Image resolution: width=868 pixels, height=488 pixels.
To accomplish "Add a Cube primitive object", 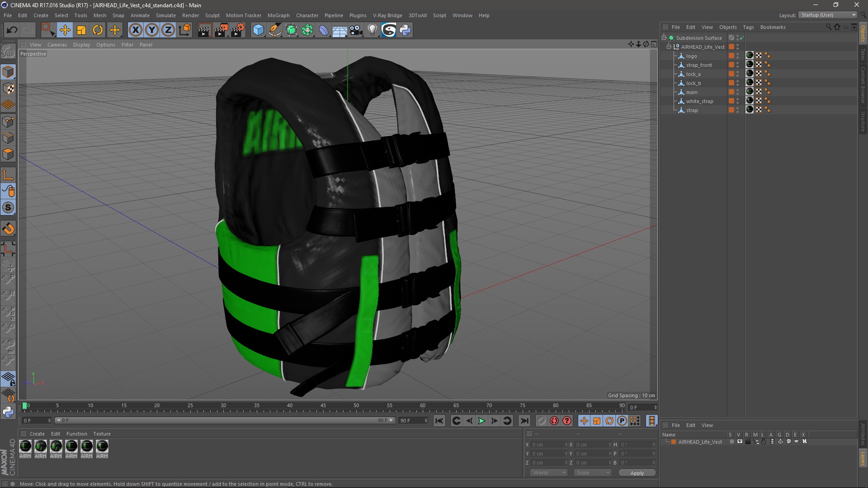I will coord(258,30).
